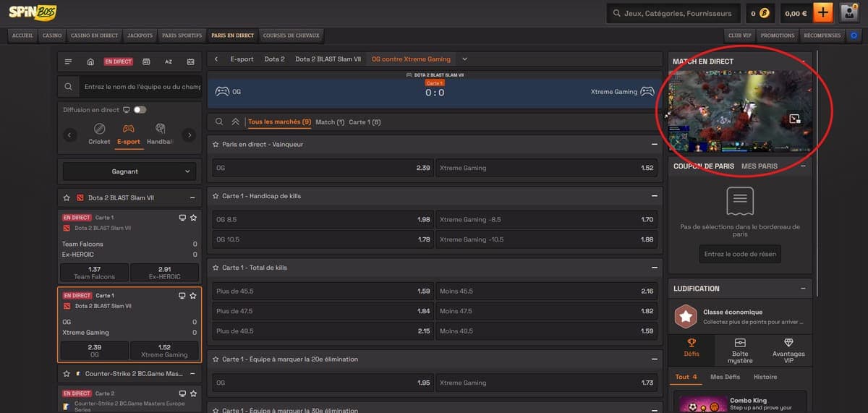Collapse Dota 2 BLAST Slam VII league group

(192, 197)
